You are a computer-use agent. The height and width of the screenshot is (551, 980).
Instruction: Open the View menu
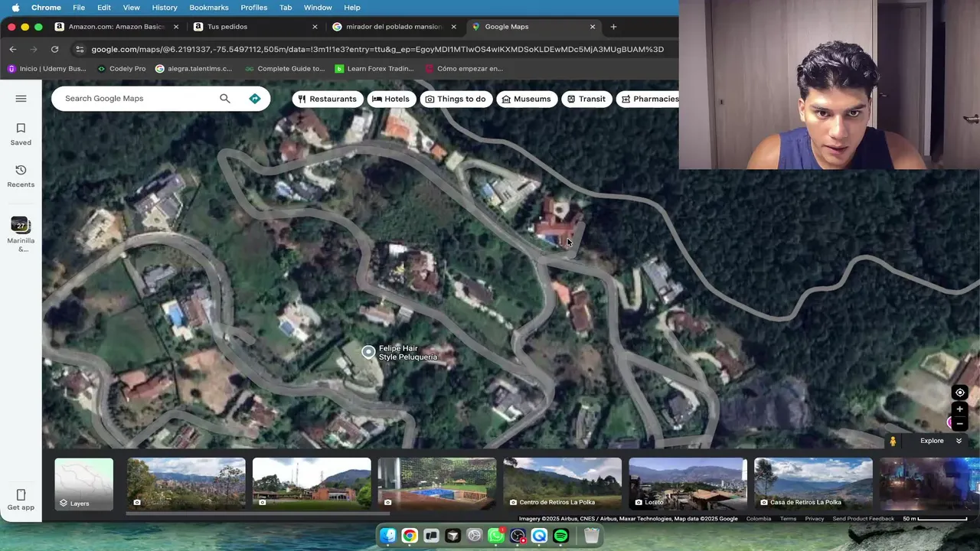pos(132,8)
